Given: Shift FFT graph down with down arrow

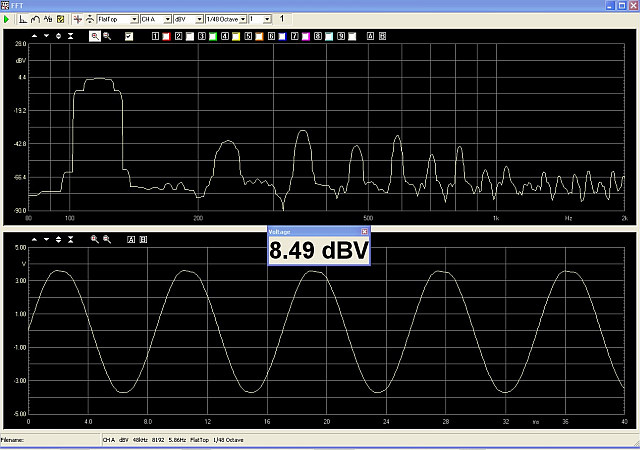Looking at the screenshot, I should [x=47, y=36].
